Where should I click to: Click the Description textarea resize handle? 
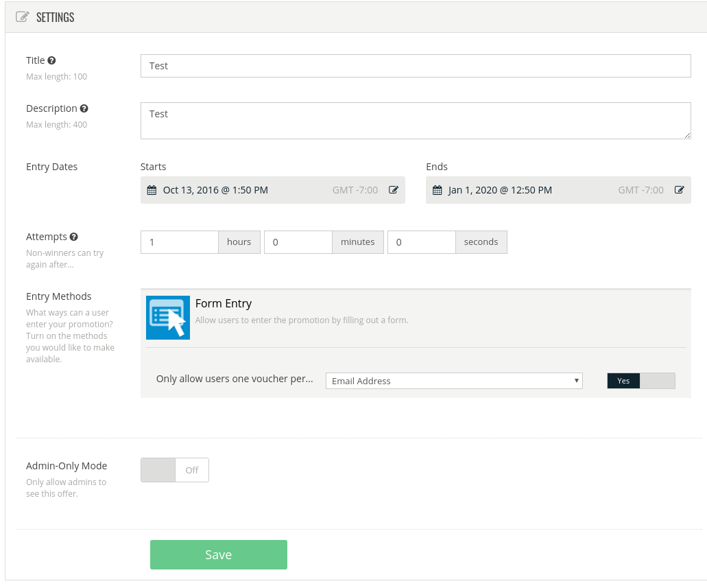pos(687,136)
